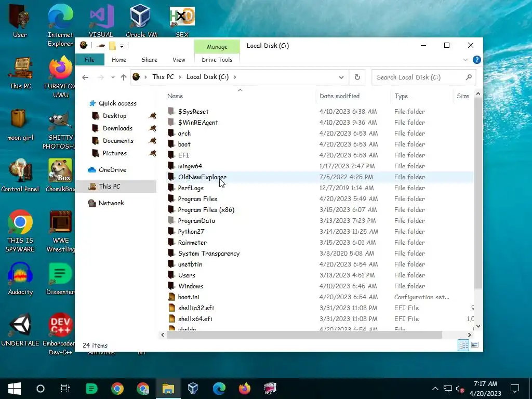Viewport: 532px width, 399px height.
Task: Select the Windows folder row
Action: (x=320, y=286)
